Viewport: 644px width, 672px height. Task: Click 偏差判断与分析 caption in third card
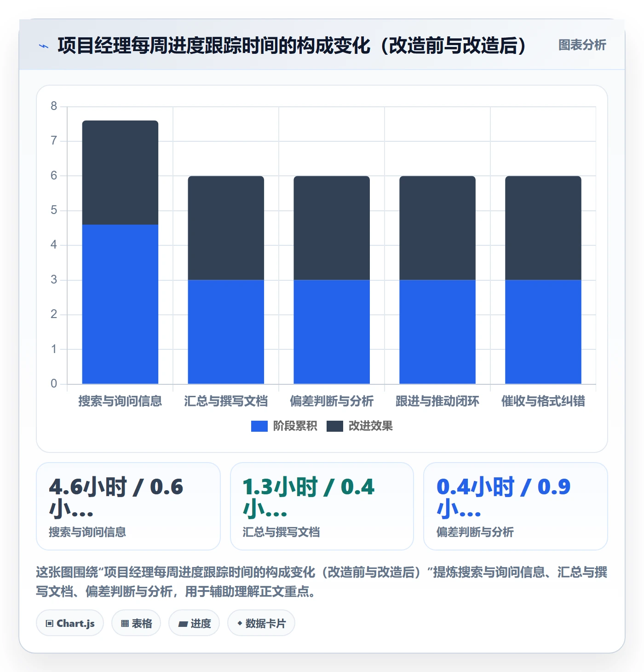475,532
